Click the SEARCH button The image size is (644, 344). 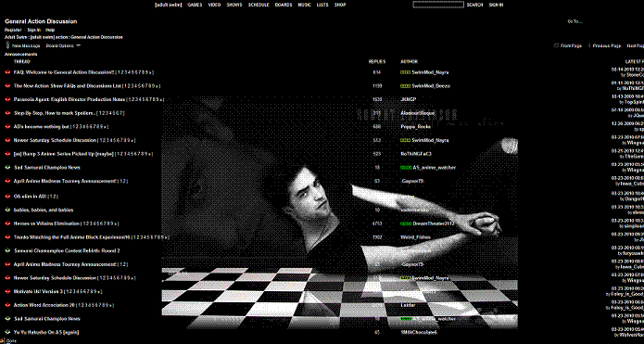[474, 5]
